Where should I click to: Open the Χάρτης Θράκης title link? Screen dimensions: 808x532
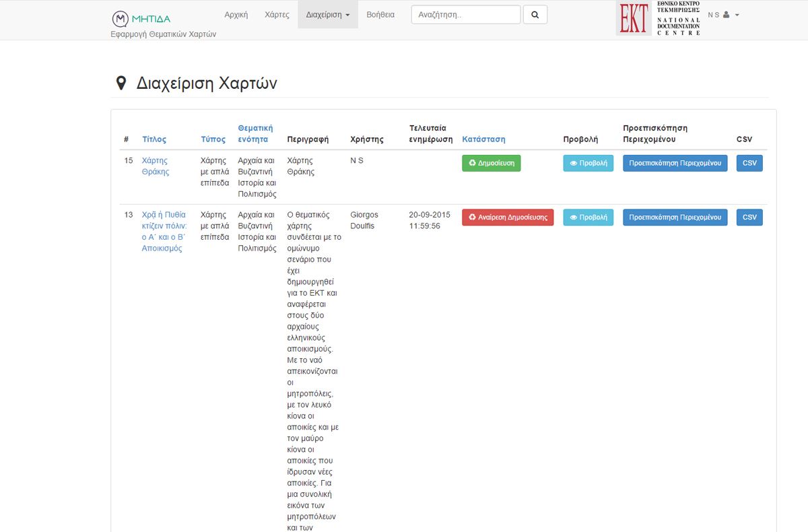(155, 166)
